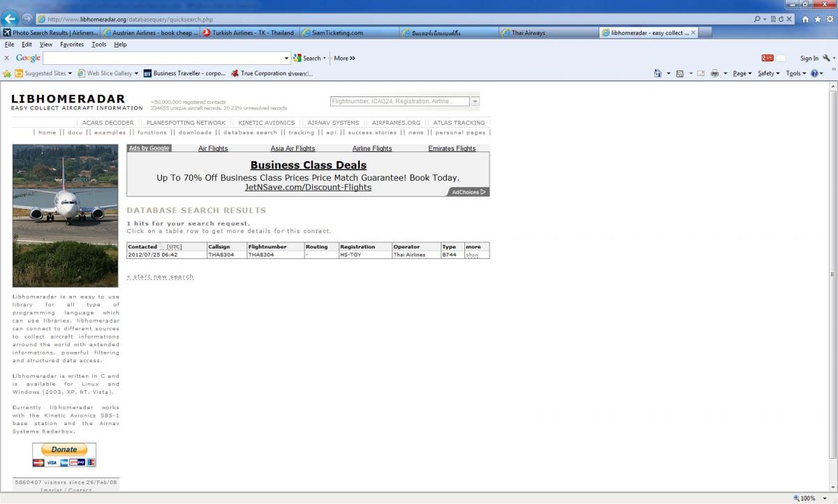Click the Print icon in command bar

point(714,73)
